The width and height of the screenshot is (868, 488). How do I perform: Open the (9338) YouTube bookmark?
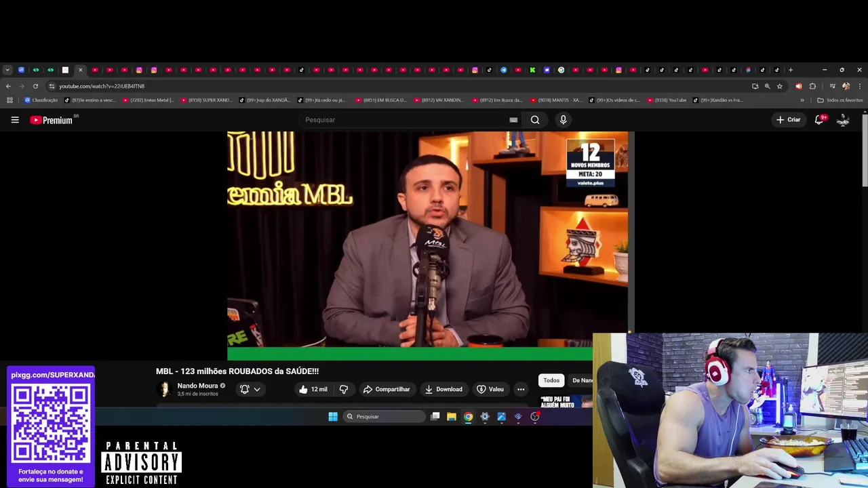point(667,100)
